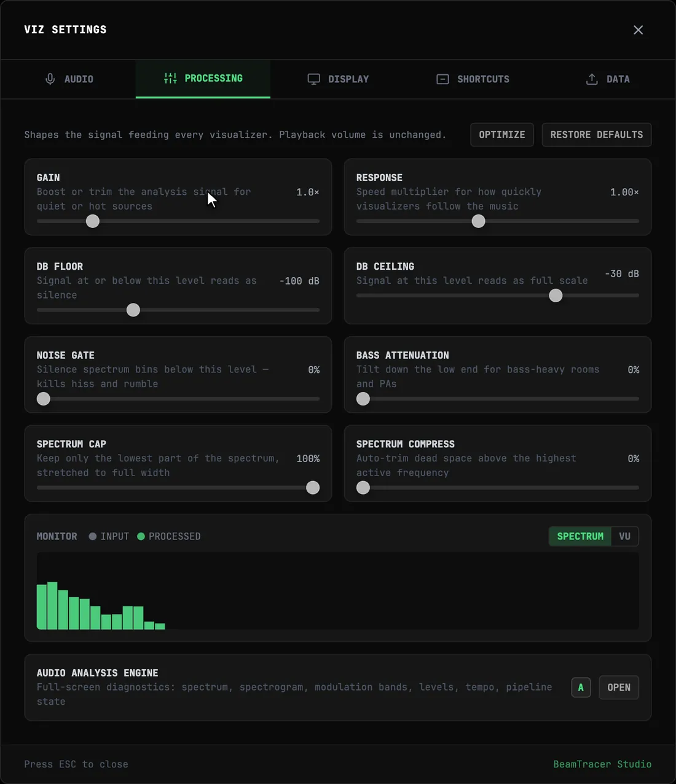Viewport: 676px width, 784px height.
Task: Click the upload icon in Data tab
Action: 592,79
